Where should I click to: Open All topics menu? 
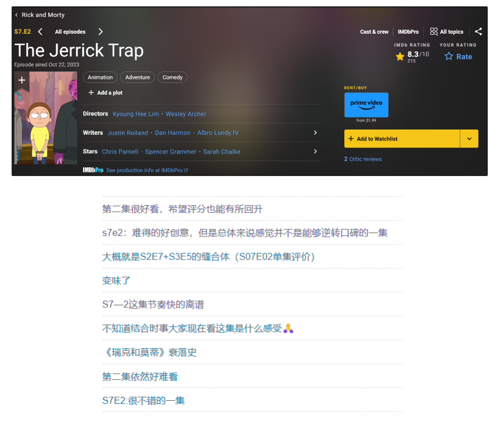[447, 31]
